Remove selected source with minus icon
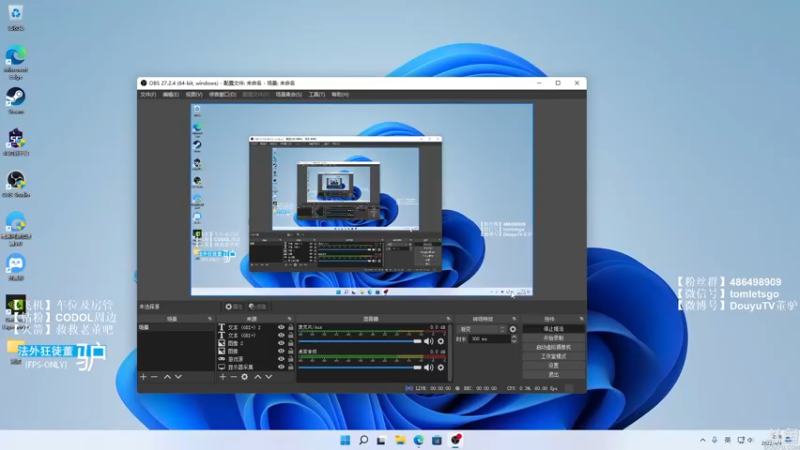Viewport: 800px width, 450px height. click(x=233, y=377)
